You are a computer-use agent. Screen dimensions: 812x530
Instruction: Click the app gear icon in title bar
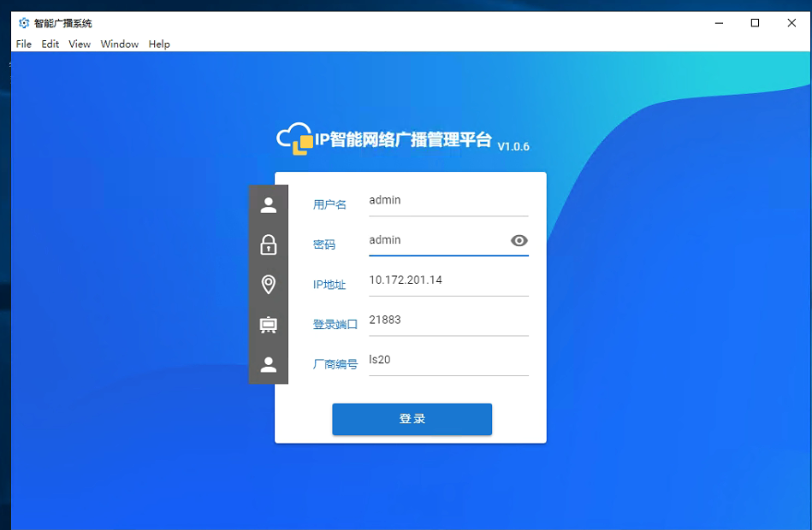(x=24, y=23)
